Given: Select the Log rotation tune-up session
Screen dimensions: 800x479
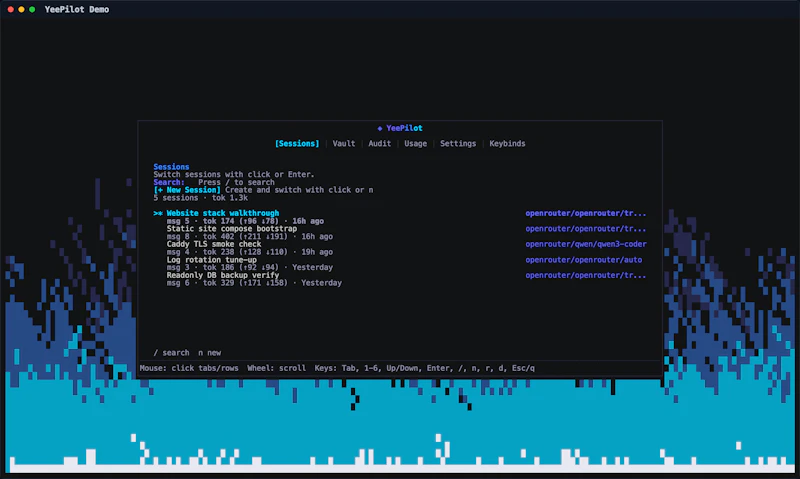Looking at the screenshot, I should (212, 260).
